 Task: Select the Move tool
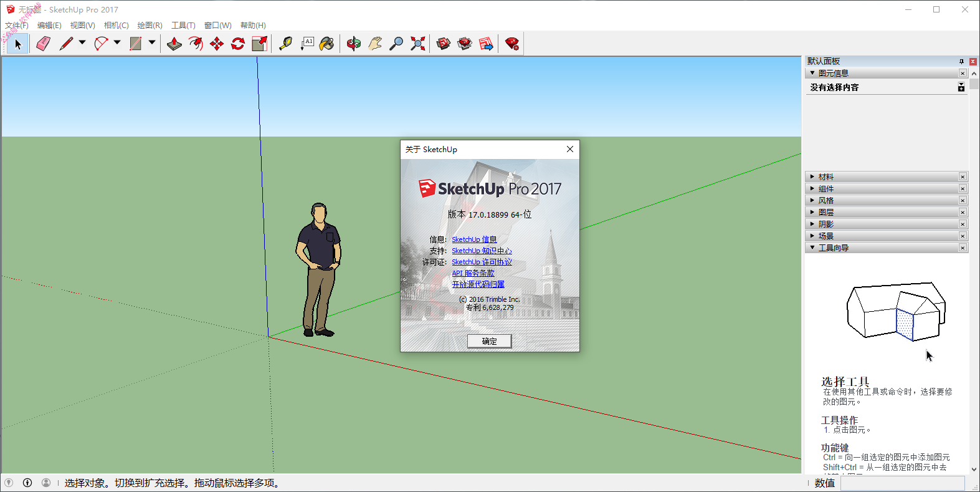tap(217, 44)
